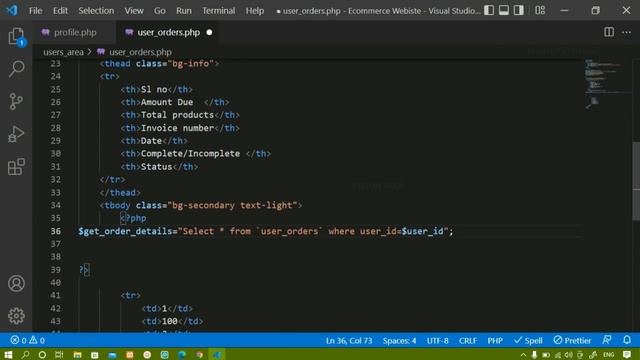
Task: Click user_orders.php breadcrumb item
Action: pyautogui.click(x=140, y=52)
